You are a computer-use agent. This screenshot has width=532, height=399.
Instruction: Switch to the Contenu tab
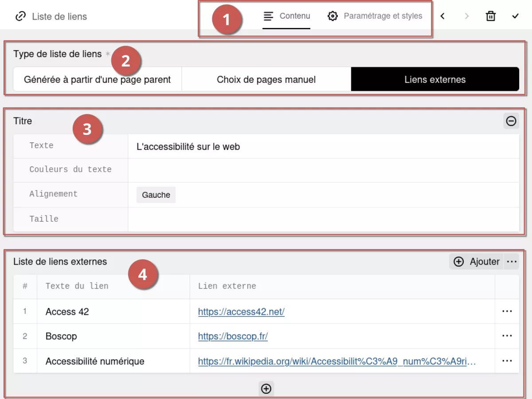click(286, 16)
